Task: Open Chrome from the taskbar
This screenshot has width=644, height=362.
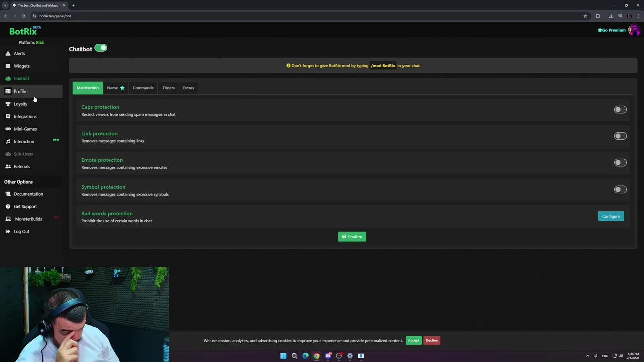Action: click(x=316, y=356)
